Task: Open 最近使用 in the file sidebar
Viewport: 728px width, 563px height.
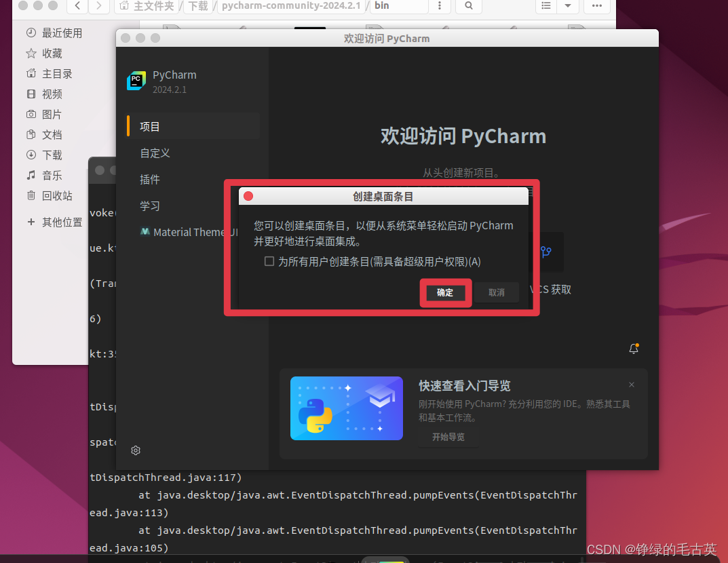Action: [x=55, y=33]
